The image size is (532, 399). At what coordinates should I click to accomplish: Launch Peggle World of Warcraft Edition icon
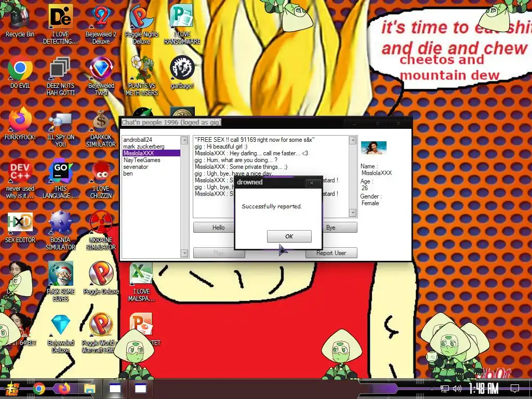click(x=101, y=333)
